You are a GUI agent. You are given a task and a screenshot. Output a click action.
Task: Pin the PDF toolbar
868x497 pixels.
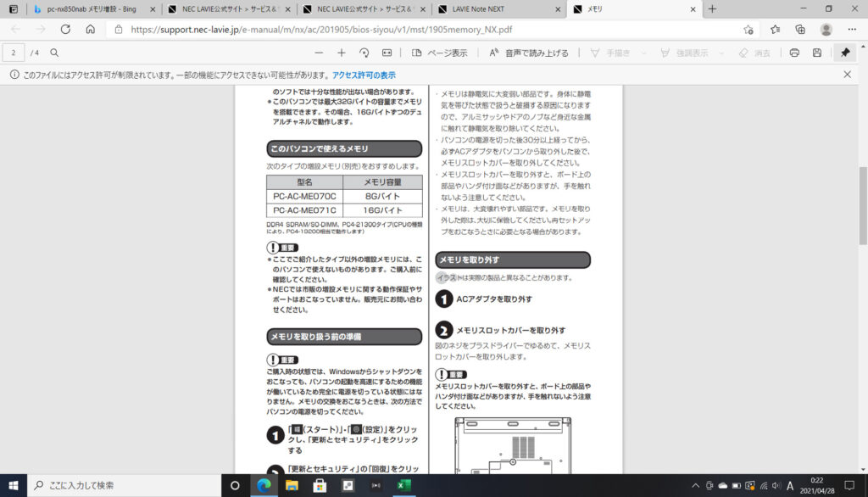click(845, 53)
